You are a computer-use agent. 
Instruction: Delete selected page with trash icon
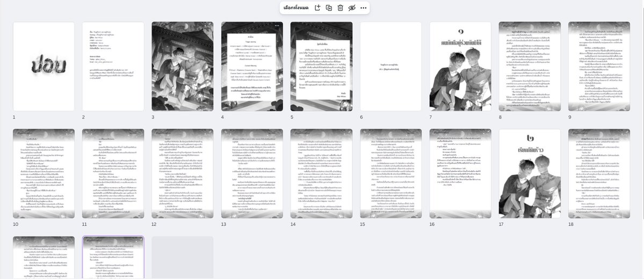pyautogui.click(x=340, y=8)
